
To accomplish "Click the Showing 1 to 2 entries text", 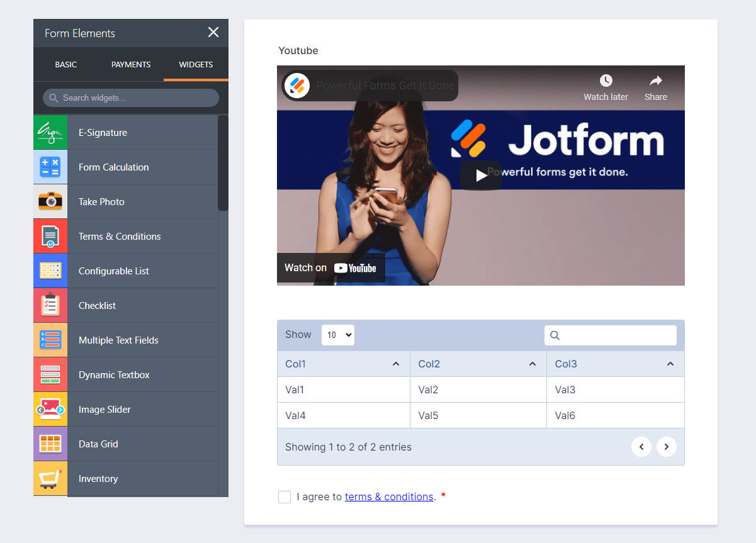I will click(x=348, y=447).
